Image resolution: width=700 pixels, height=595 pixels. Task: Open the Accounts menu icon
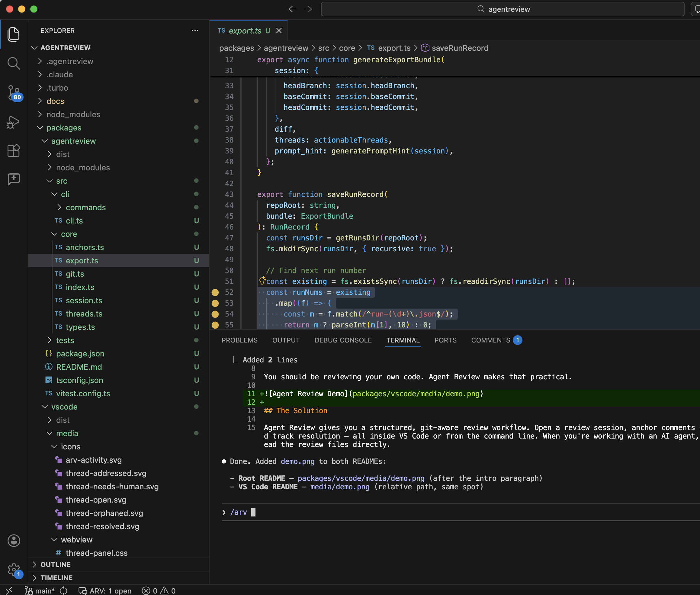click(14, 540)
